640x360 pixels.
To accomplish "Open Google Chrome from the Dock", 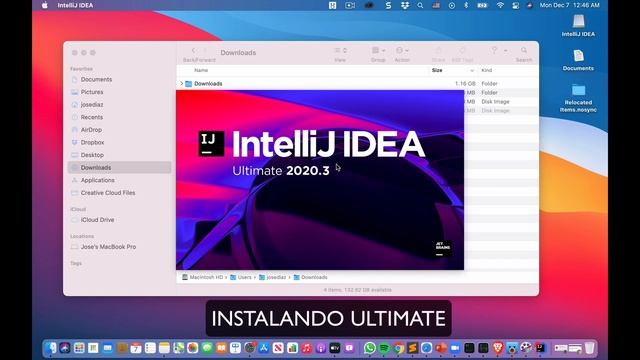I will [x=398, y=348].
